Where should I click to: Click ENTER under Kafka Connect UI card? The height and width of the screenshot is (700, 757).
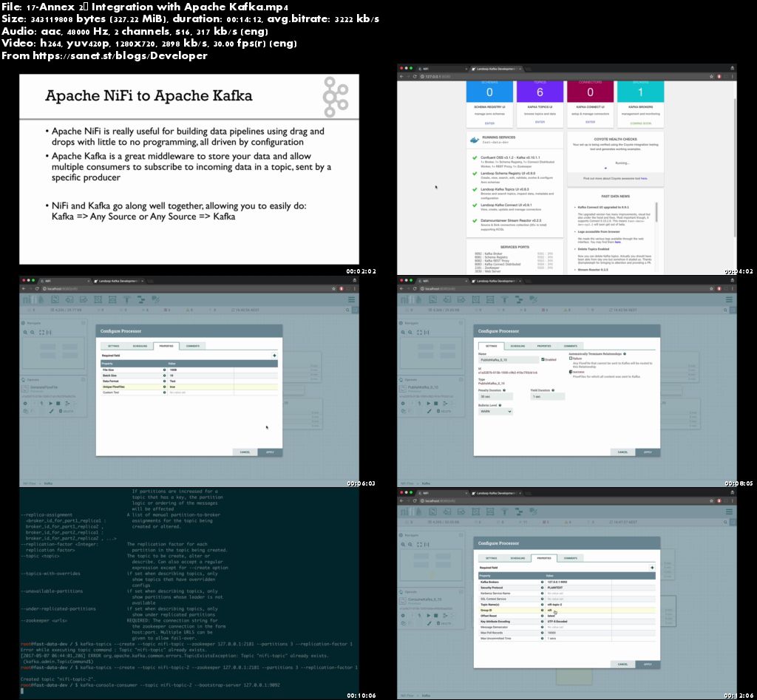[x=590, y=122]
